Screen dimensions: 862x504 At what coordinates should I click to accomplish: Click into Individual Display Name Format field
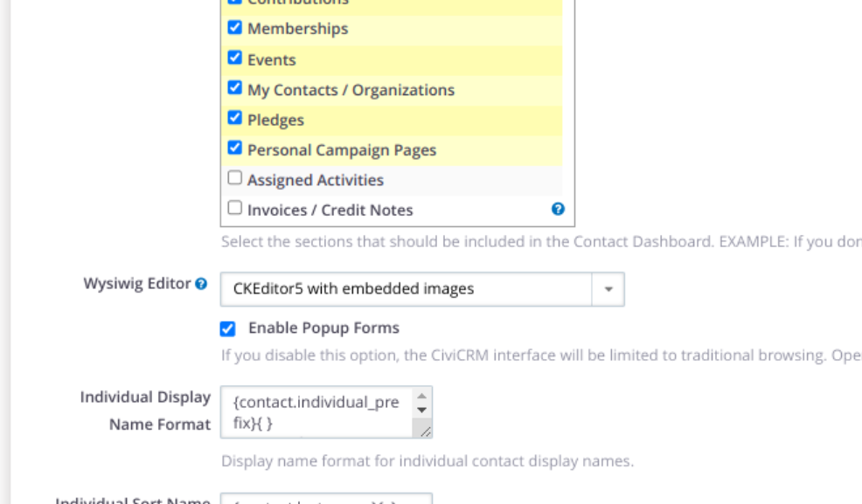pyautogui.click(x=317, y=412)
